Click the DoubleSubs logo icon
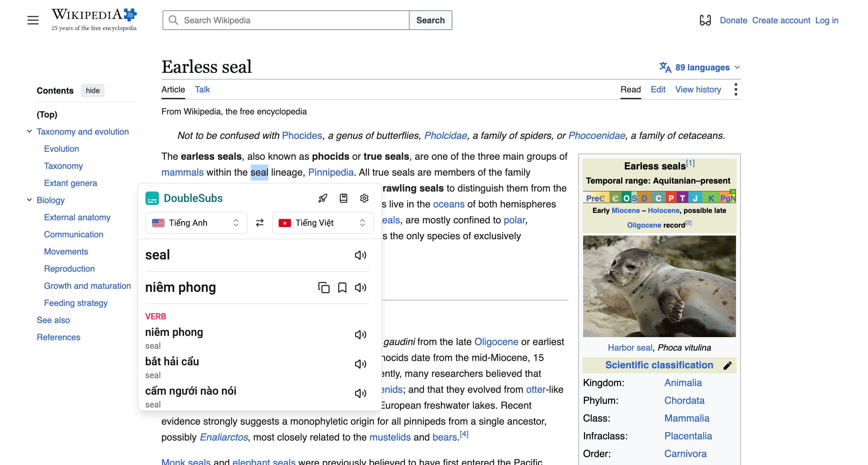The height and width of the screenshot is (465, 868). (x=152, y=198)
